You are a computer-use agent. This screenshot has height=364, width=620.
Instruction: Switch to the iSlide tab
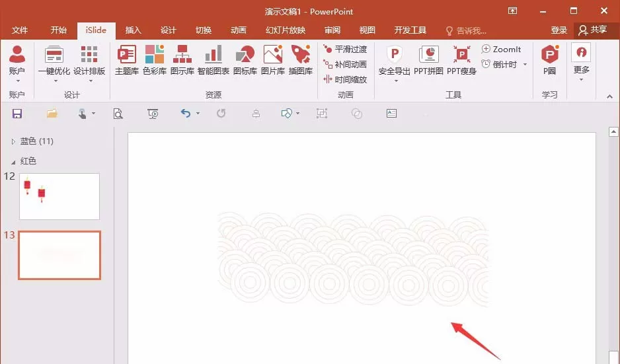tap(96, 30)
